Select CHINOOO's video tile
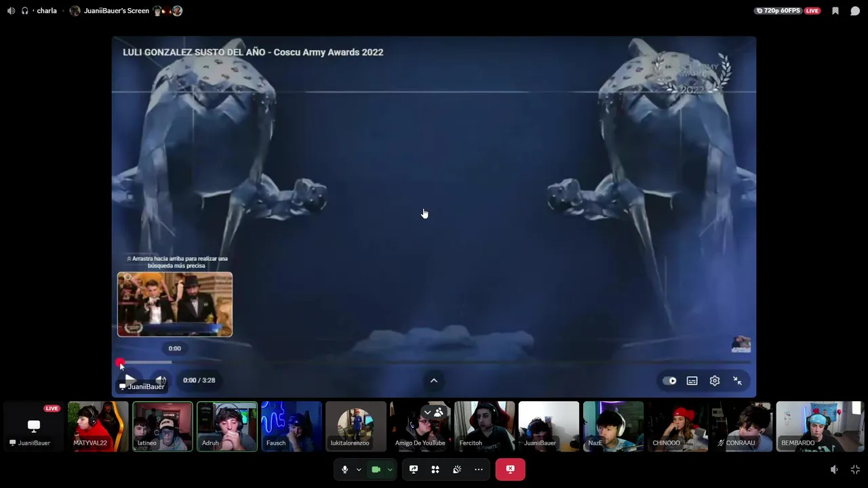Screen dimensions: 868x488 coord(678,426)
